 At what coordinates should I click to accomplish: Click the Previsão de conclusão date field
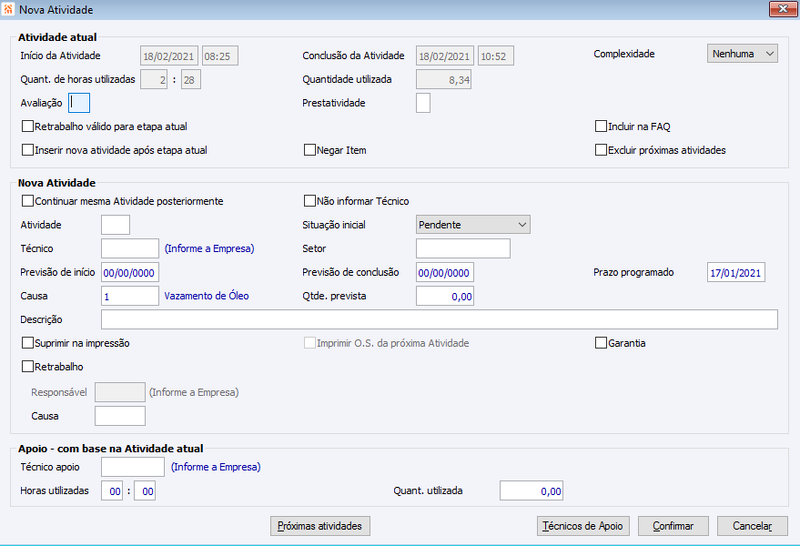445,272
